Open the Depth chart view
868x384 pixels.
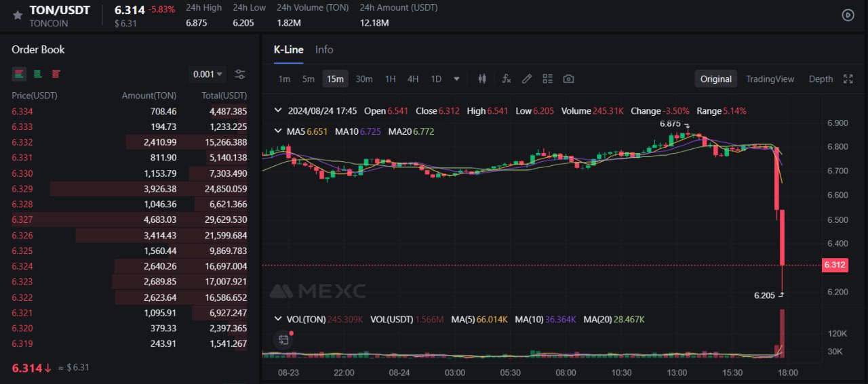(821, 79)
